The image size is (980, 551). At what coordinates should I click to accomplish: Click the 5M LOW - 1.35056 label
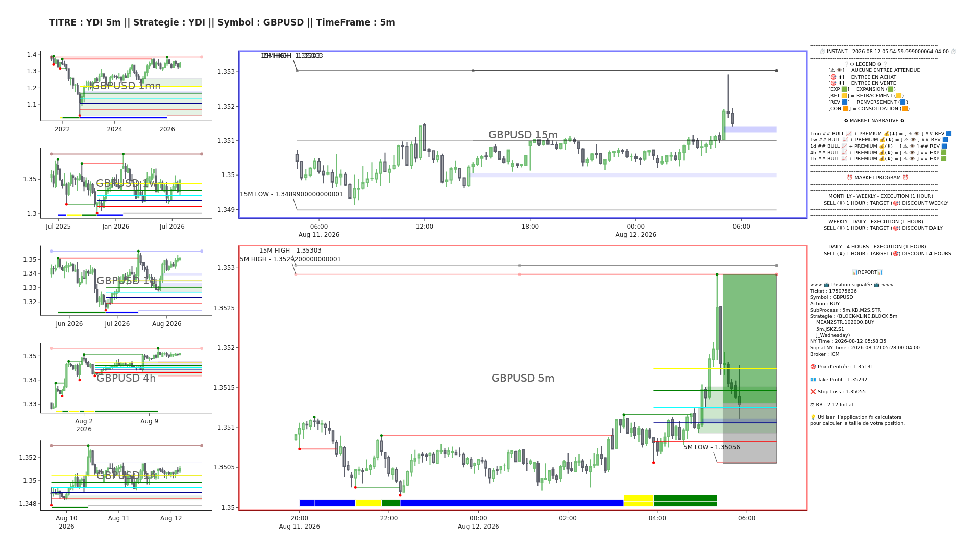(x=712, y=447)
